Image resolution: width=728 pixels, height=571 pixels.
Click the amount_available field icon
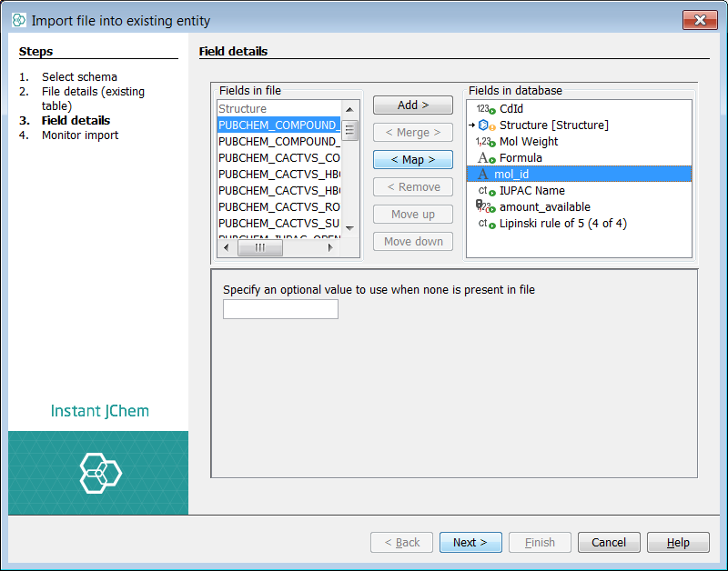[486, 207]
